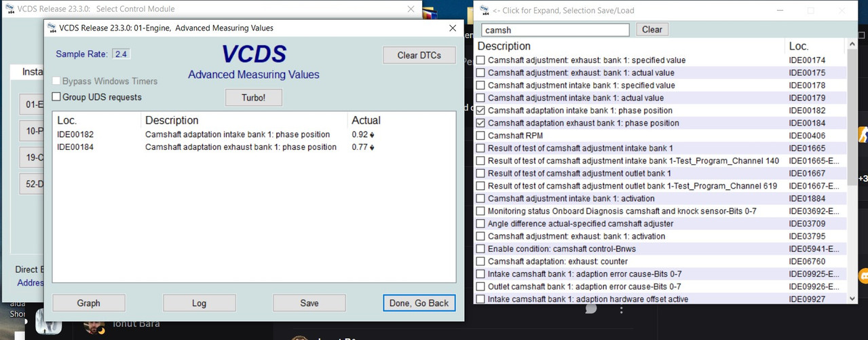Check Result of test of camshaft adjustment outlet bank 1 IDE01667
The width and height of the screenshot is (868, 340).
pos(480,173)
